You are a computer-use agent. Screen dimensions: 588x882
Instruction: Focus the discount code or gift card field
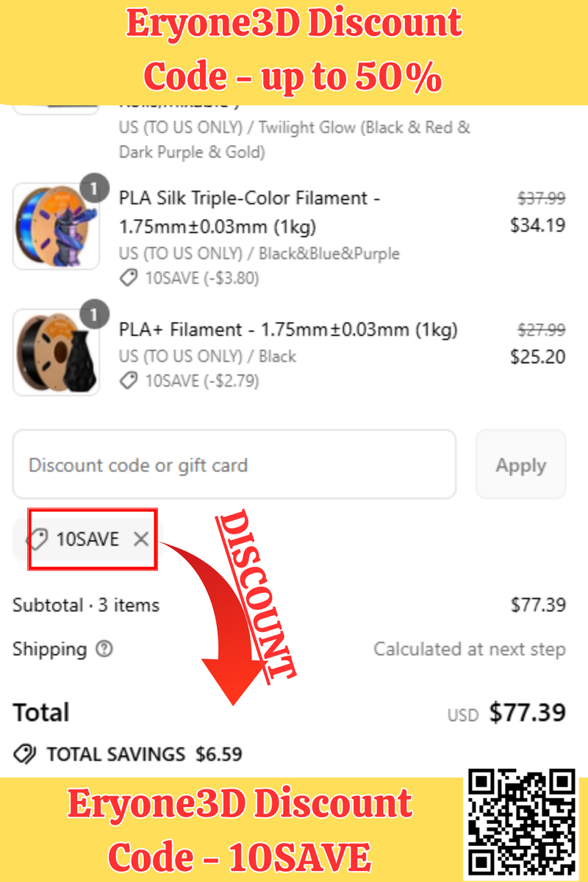click(x=234, y=465)
